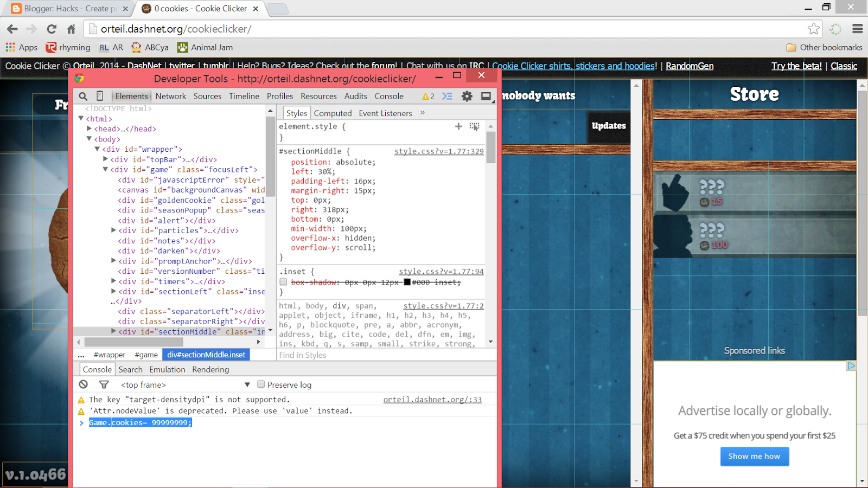
Task: Click the AdChoices icon on the ad
Action: pos(851,366)
